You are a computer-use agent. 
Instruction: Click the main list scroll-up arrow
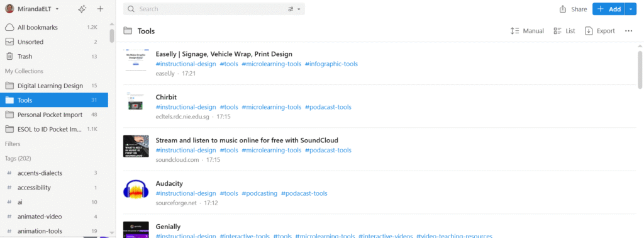(640, 45)
